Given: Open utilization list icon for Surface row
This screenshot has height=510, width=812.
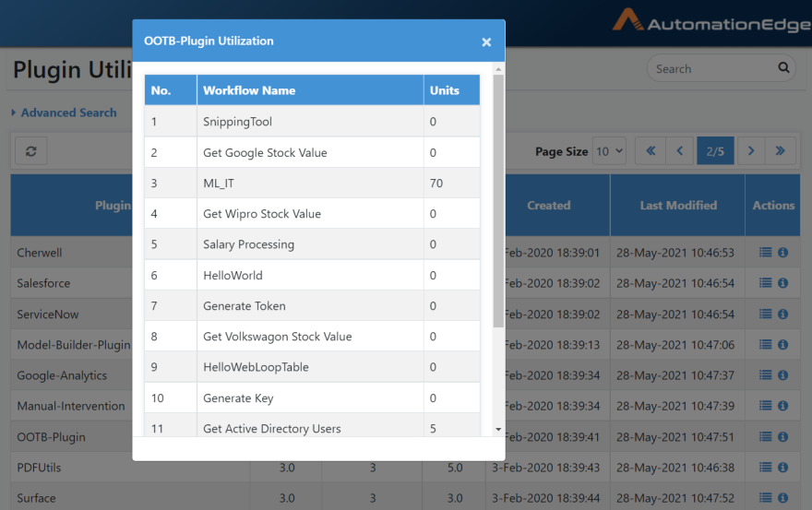Looking at the screenshot, I should coord(765,498).
